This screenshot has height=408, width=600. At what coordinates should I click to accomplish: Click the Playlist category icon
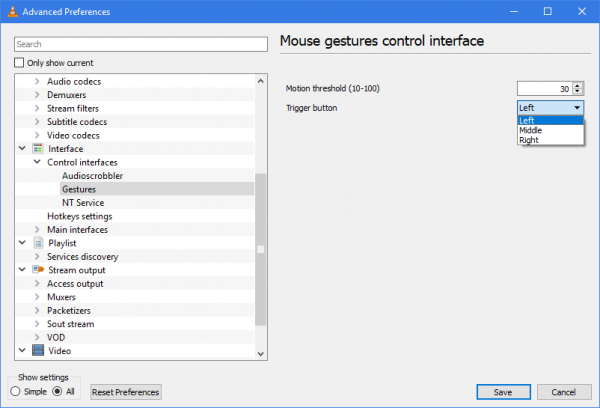click(38, 243)
